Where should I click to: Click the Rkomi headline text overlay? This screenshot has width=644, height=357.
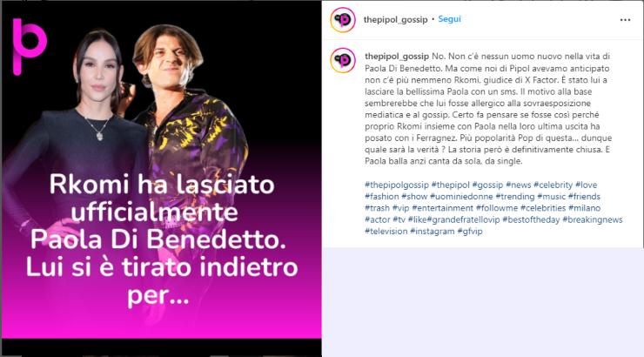tap(161, 239)
